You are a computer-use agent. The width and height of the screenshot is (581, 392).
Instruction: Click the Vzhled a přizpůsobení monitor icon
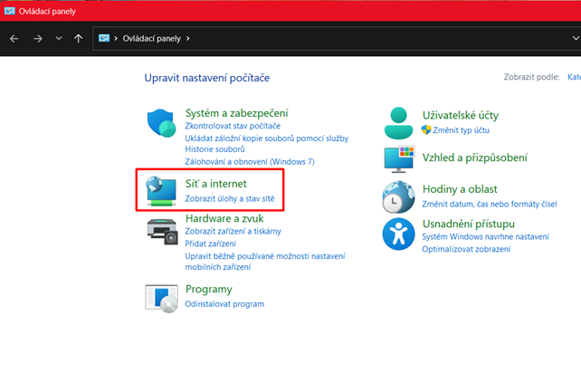point(399,158)
